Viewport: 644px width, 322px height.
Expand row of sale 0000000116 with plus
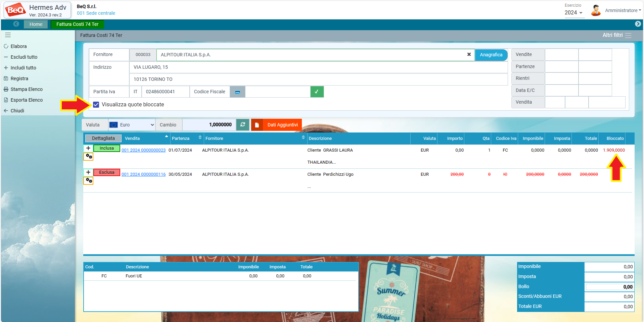coord(88,172)
